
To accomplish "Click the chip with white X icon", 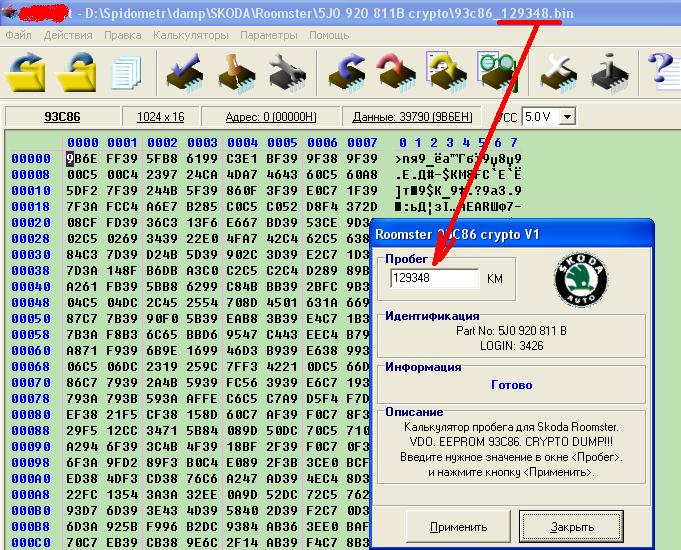I will click(x=559, y=73).
